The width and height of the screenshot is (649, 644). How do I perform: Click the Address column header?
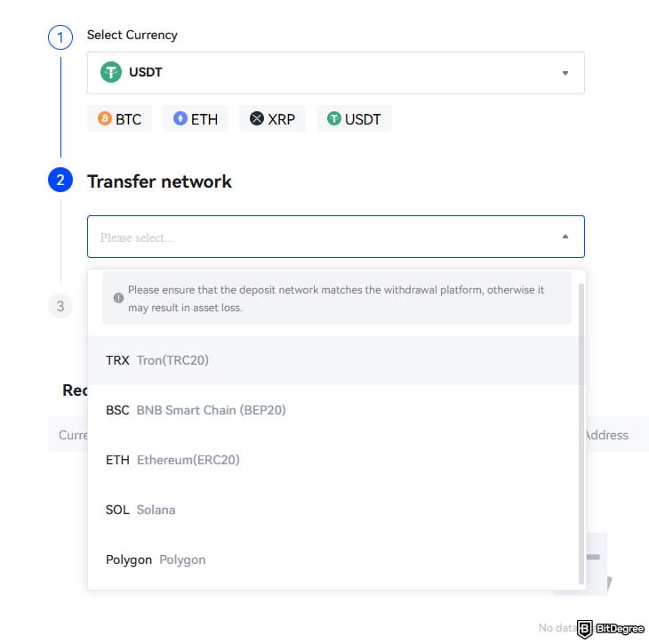pos(607,435)
